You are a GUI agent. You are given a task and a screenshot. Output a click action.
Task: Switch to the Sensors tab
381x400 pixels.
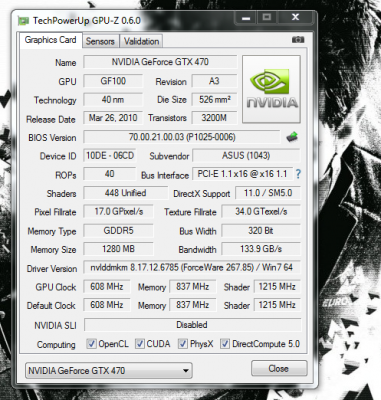100,41
